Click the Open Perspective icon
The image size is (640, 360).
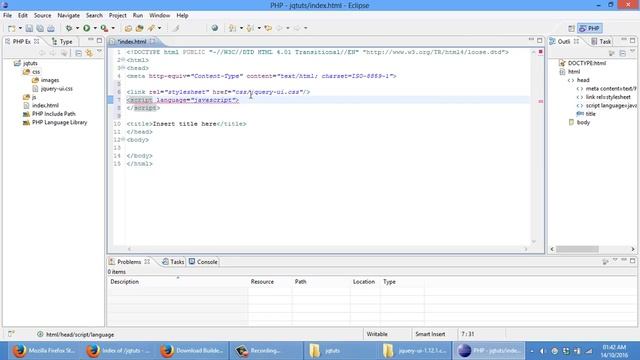(571, 28)
